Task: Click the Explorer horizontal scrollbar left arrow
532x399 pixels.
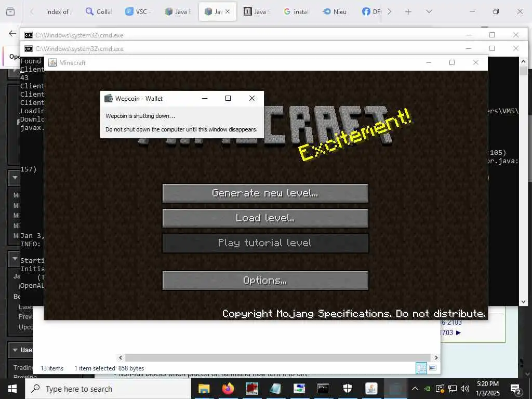Action: click(121, 357)
